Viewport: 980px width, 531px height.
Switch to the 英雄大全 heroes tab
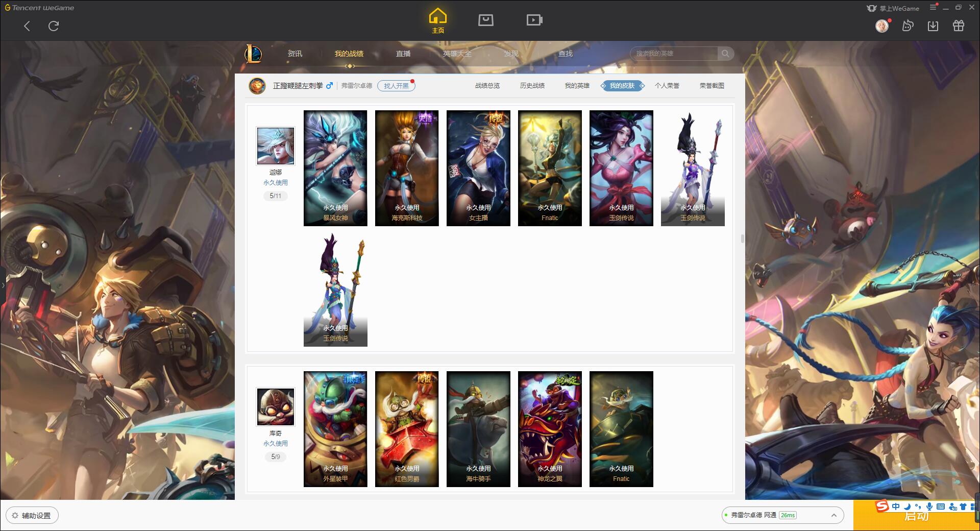457,54
